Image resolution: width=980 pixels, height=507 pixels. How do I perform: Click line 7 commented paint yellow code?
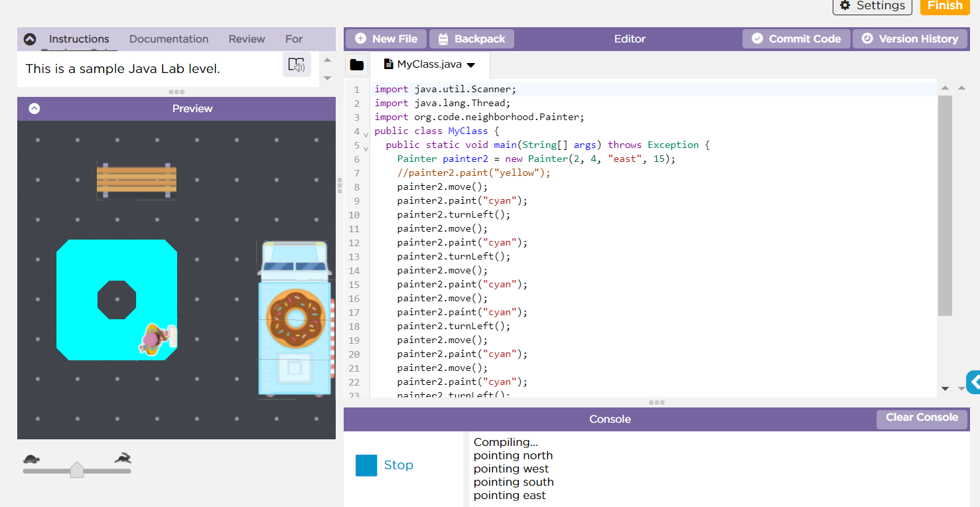pyautogui.click(x=474, y=173)
